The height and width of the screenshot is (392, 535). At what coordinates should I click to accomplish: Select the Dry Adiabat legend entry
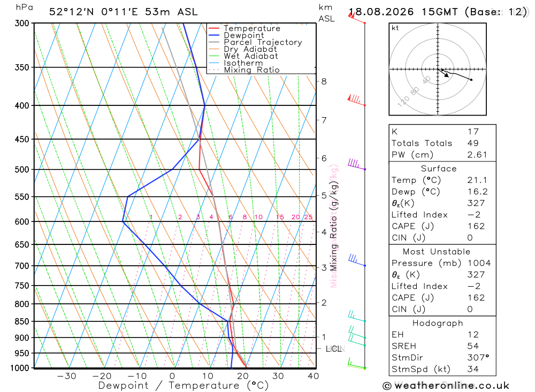tap(242, 49)
